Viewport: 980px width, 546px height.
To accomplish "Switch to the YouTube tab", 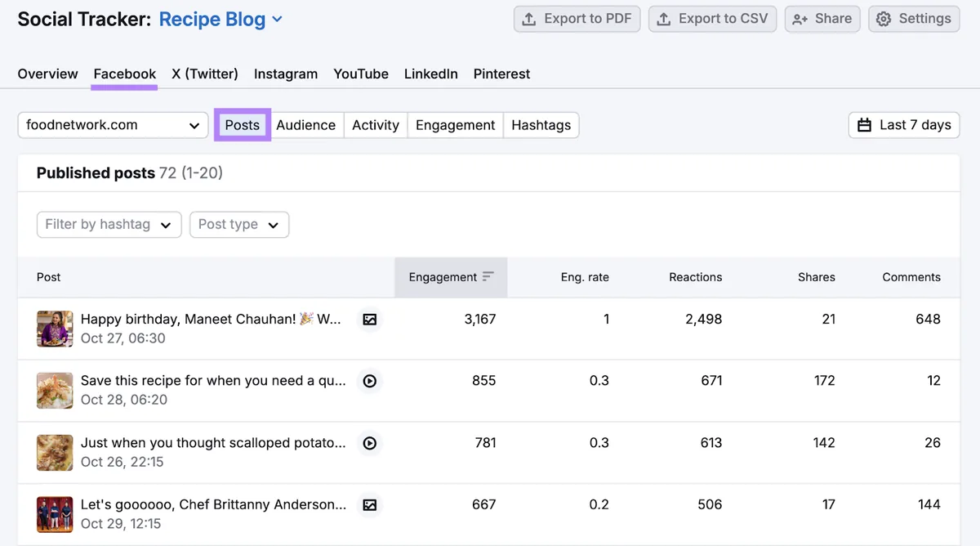I will [361, 74].
